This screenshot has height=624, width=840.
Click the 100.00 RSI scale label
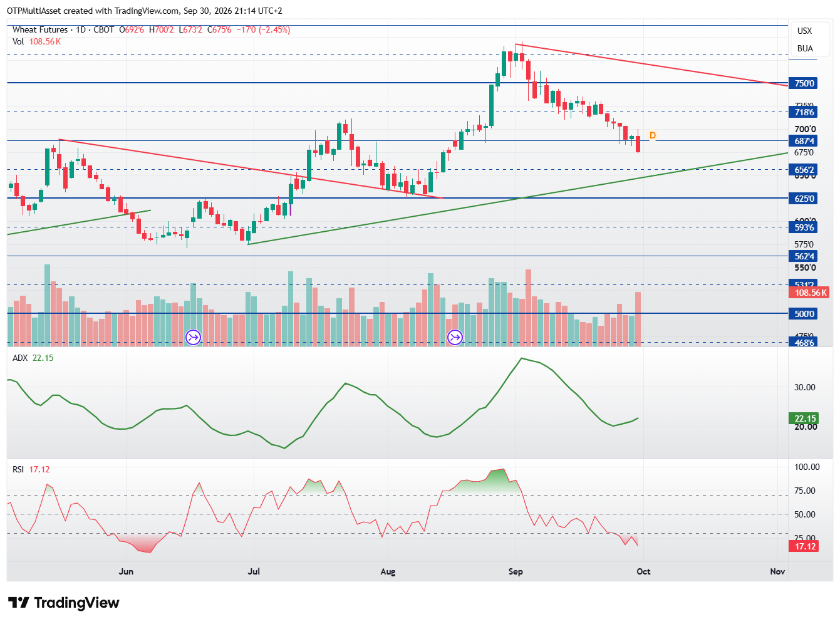point(807,467)
